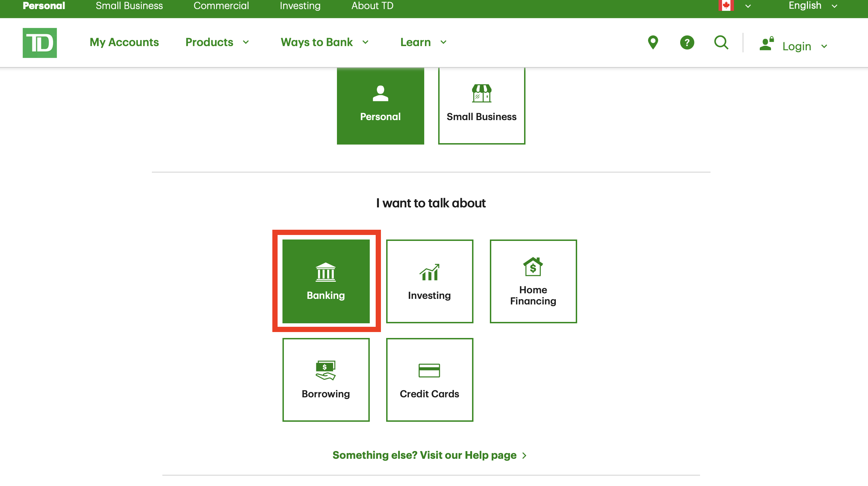Select the Home Financing tile
Viewport: 868px width, 486px height.
533,281
